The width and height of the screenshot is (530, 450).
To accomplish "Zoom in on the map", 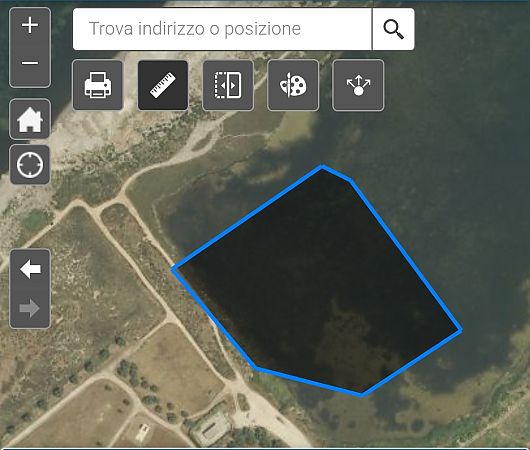I will pos(30,26).
